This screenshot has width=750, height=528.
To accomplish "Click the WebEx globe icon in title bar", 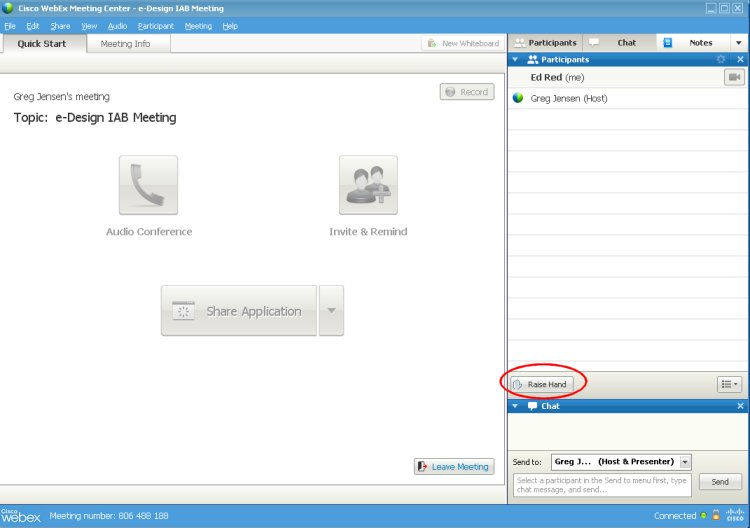I will click(x=8, y=8).
